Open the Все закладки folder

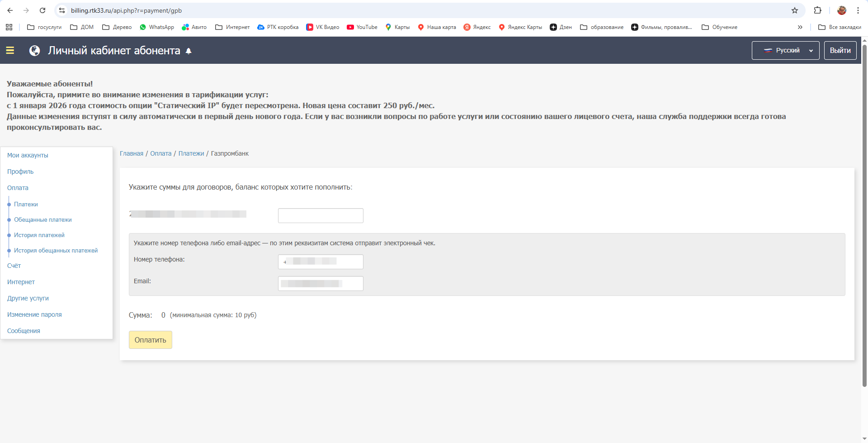(840, 27)
